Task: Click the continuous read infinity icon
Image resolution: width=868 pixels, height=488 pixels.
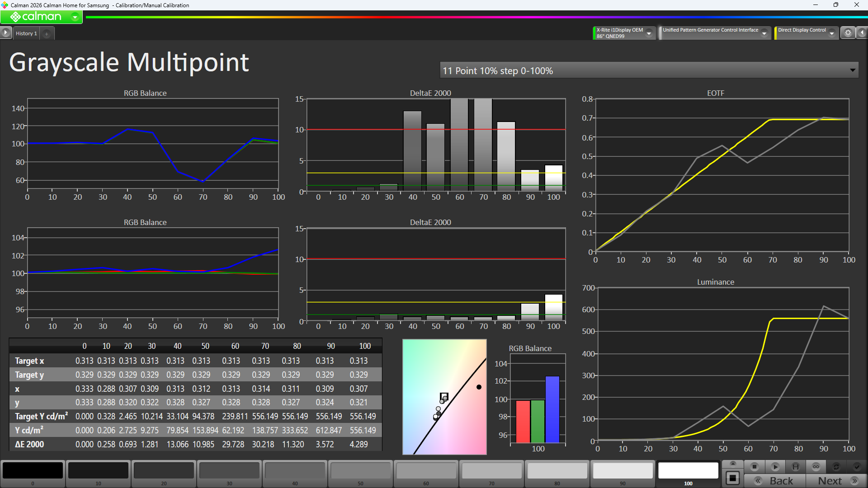Action: click(816, 467)
